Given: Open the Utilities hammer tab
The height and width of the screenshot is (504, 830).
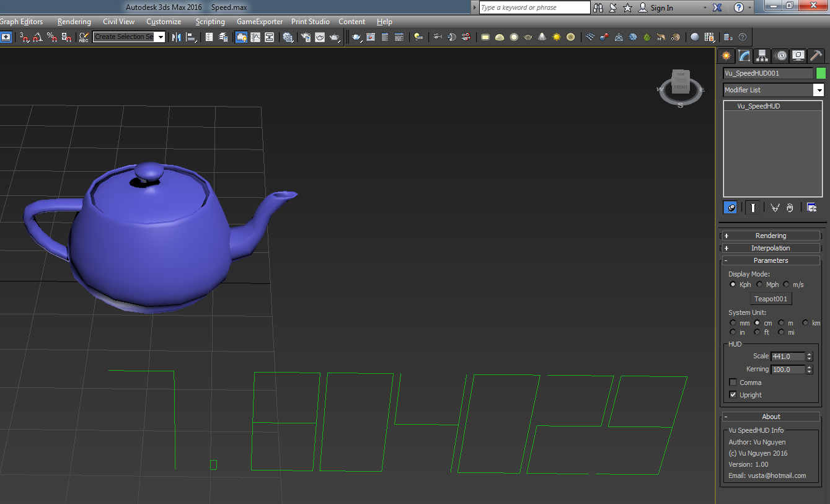Looking at the screenshot, I should (x=816, y=56).
